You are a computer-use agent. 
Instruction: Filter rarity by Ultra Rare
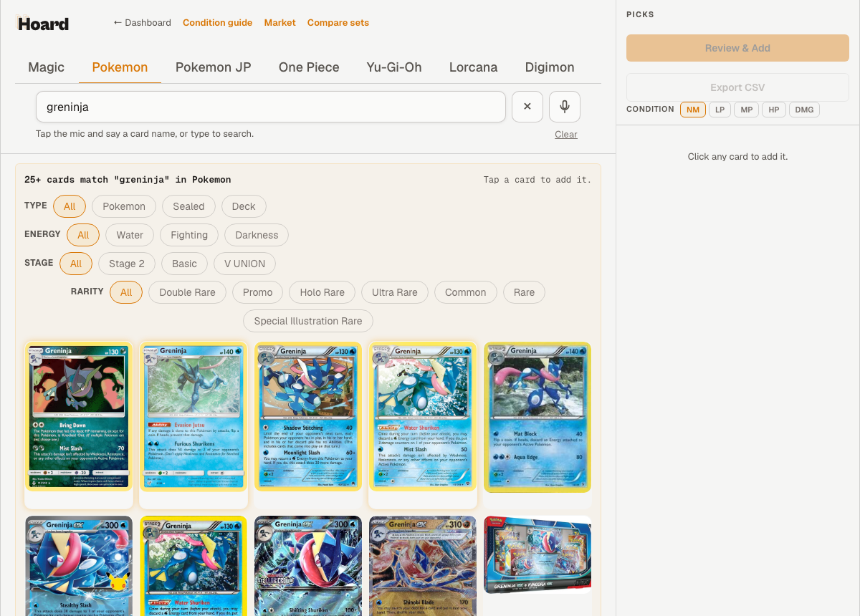click(395, 292)
